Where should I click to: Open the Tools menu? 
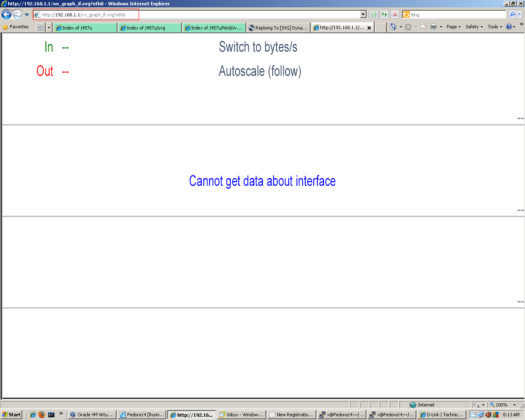tap(495, 27)
